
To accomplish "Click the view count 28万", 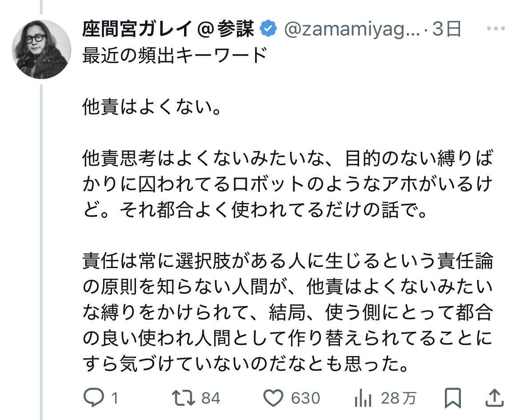I will 398,398.
